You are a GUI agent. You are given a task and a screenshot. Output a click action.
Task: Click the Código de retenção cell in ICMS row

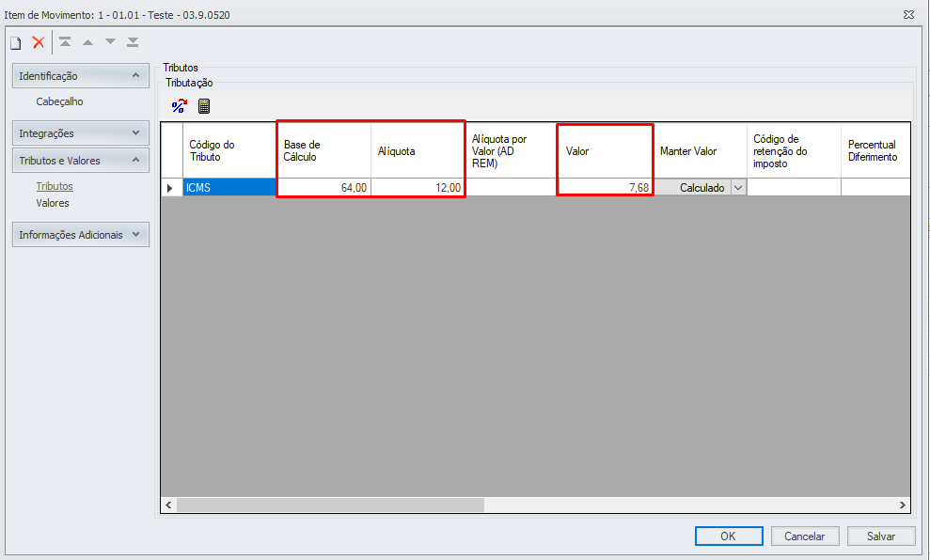click(x=794, y=188)
